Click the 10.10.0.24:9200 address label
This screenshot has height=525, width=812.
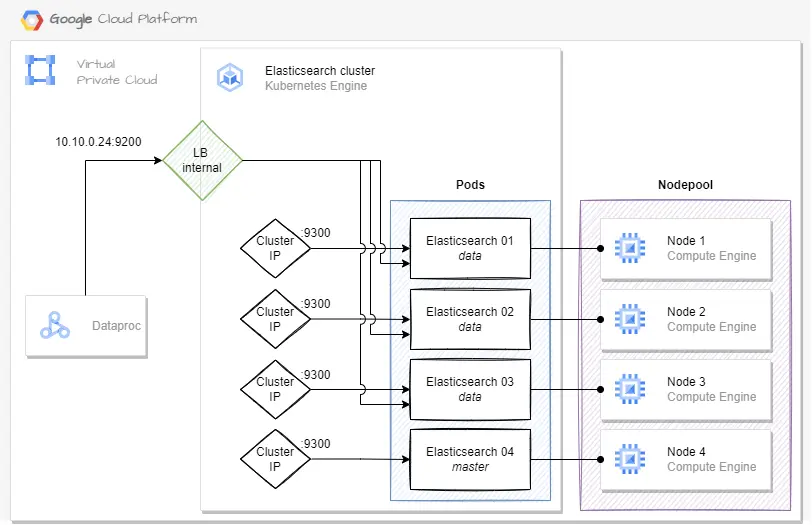(98, 142)
